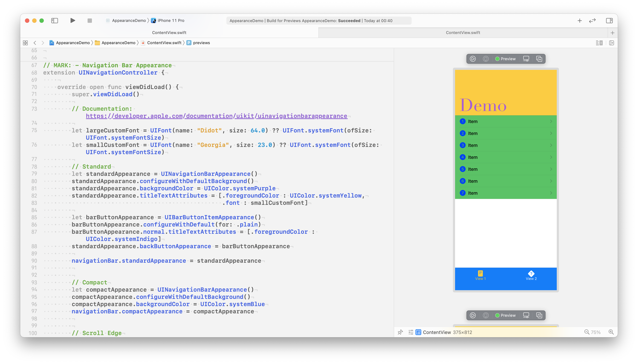Screen dimensions: 638x364
Task: Open the Apple documentation URL link
Action: point(217,116)
